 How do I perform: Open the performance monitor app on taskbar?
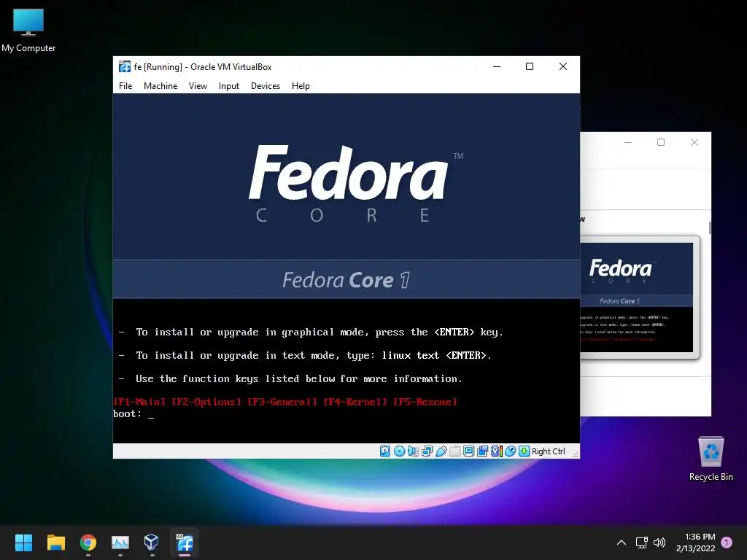tap(120, 542)
